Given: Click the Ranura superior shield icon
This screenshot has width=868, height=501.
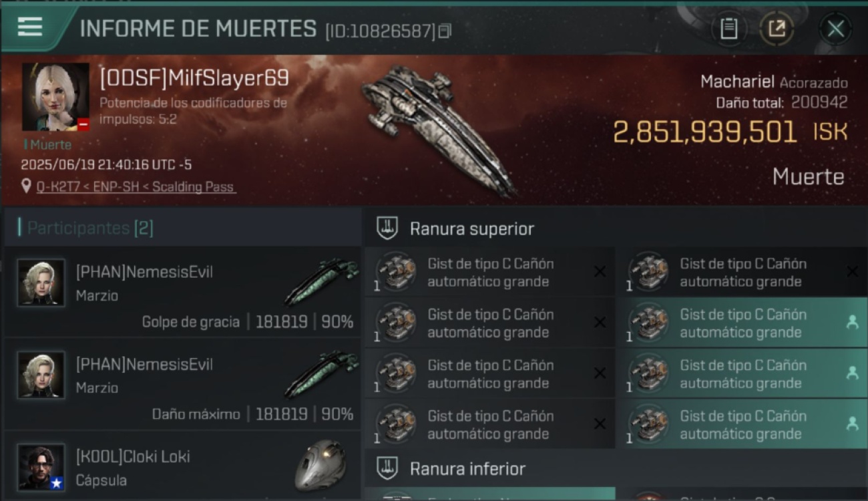Looking at the screenshot, I should 387,228.
